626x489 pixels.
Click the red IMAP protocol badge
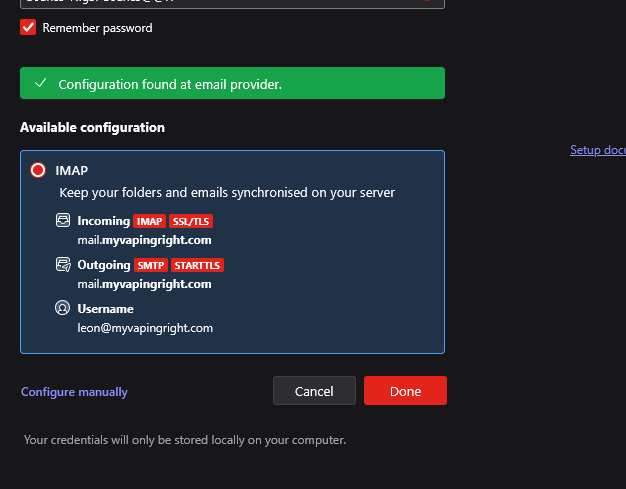[x=149, y=221]
